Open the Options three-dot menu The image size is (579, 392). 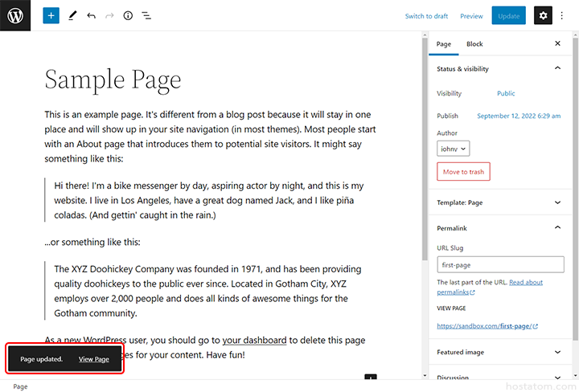(x=562, y=15)
